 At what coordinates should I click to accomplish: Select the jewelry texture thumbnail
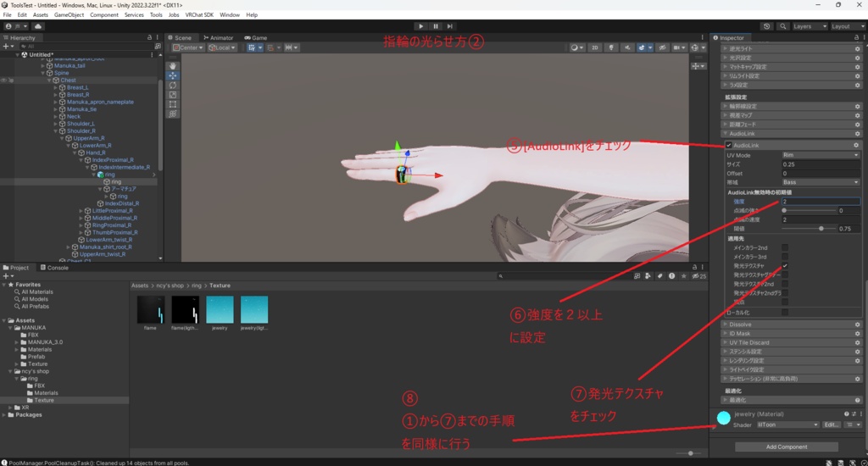(x=220, y=309)
